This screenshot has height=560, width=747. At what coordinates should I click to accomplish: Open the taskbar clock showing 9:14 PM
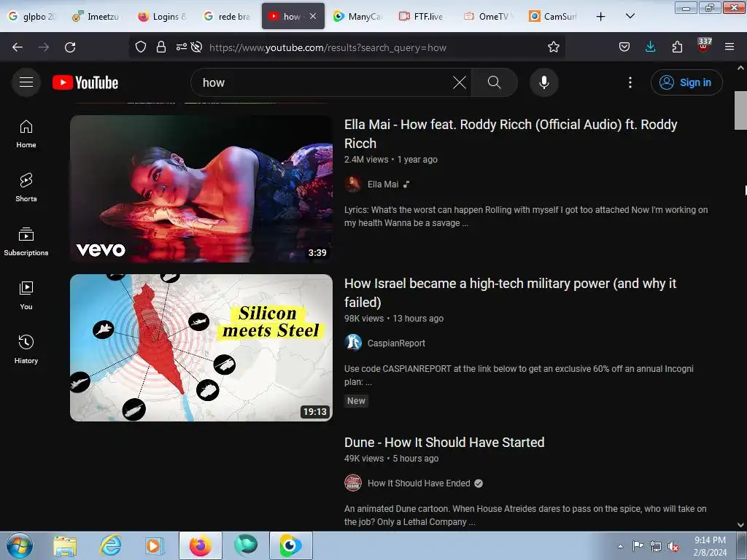pos(709,546)
